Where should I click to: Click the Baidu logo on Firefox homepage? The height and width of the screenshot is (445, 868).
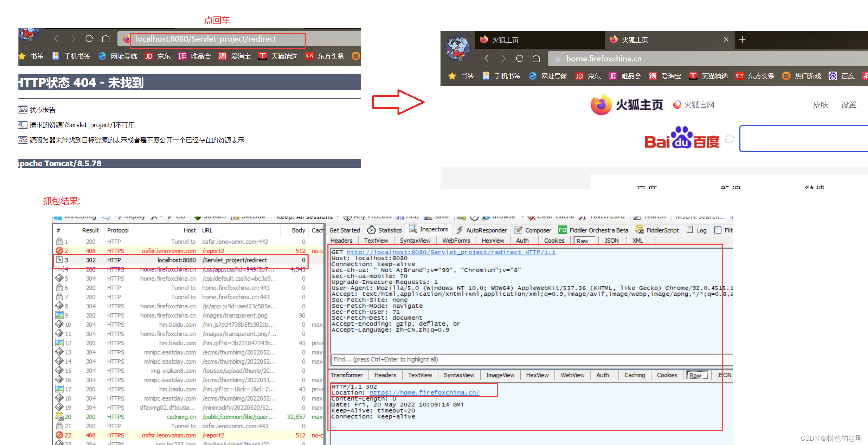coord(682,137)
